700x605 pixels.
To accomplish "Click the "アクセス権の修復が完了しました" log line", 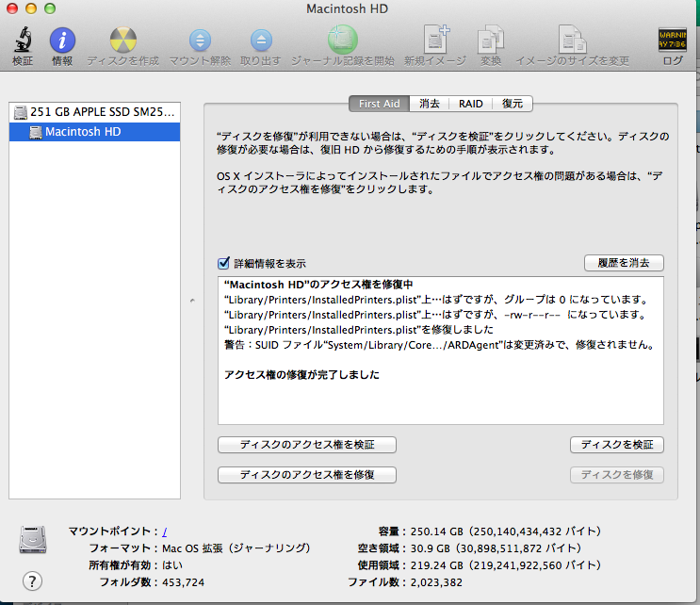I will click(x=301, y=375).
